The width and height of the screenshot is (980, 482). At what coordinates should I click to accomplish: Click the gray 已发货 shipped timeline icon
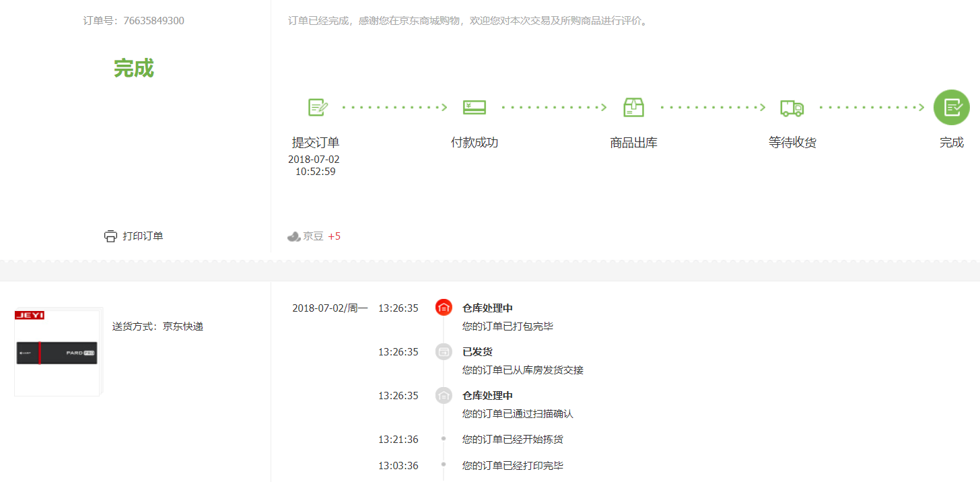click(x=444, y=351)
